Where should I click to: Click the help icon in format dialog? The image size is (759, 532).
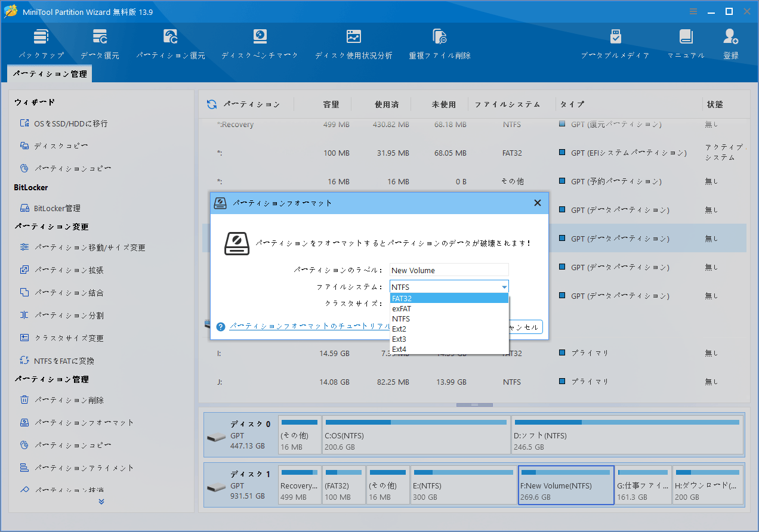221,327
